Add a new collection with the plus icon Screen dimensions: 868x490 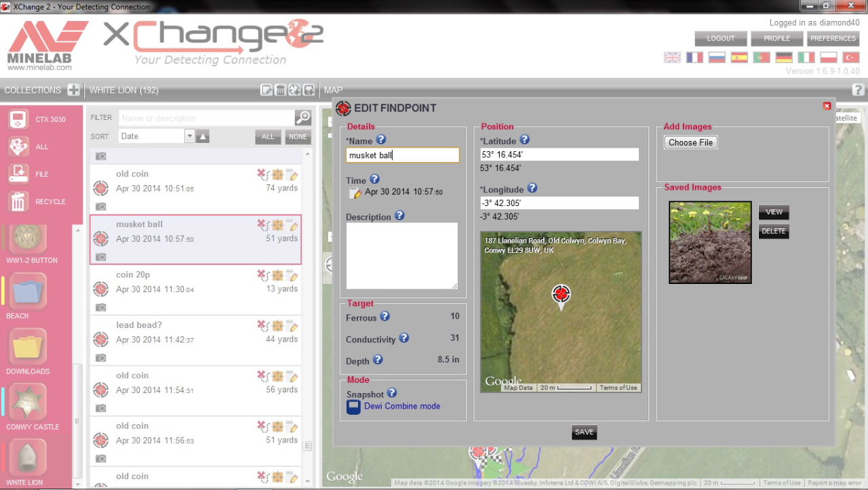73,90
